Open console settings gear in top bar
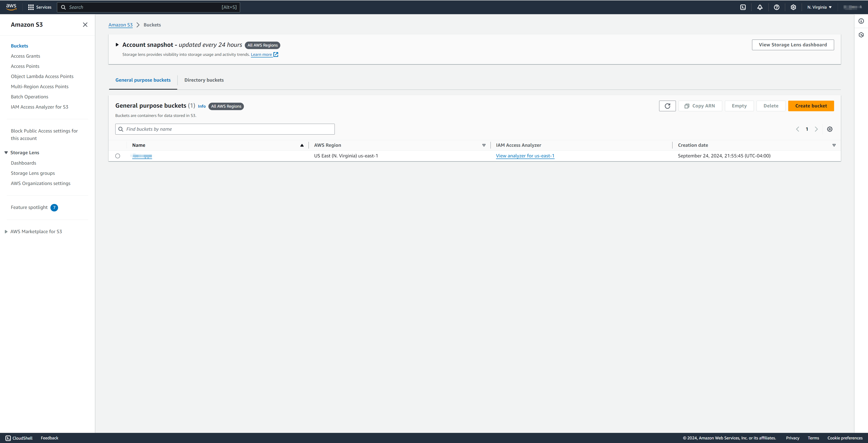 (x=793, y=7)
